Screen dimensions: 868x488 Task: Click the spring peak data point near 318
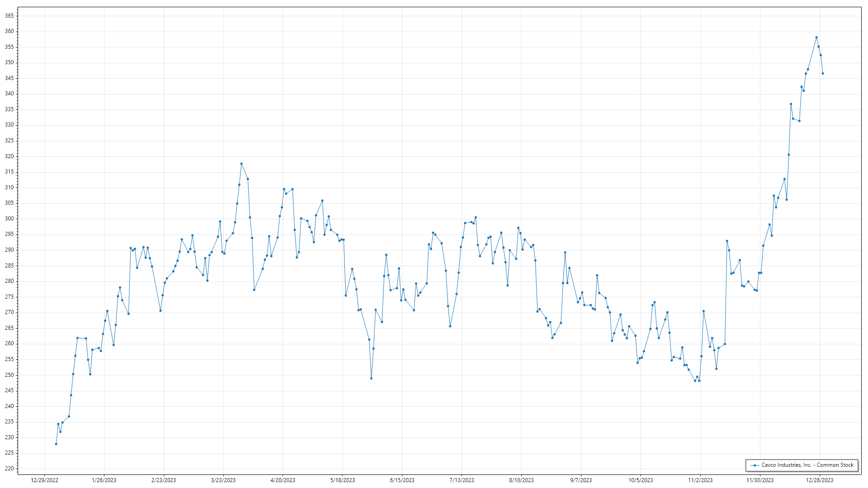(x=241, y=164)
